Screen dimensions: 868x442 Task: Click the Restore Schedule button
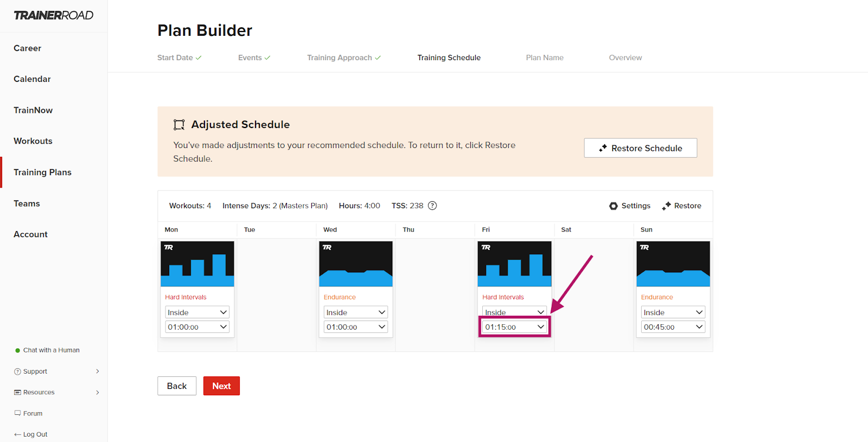click(641, 148)
